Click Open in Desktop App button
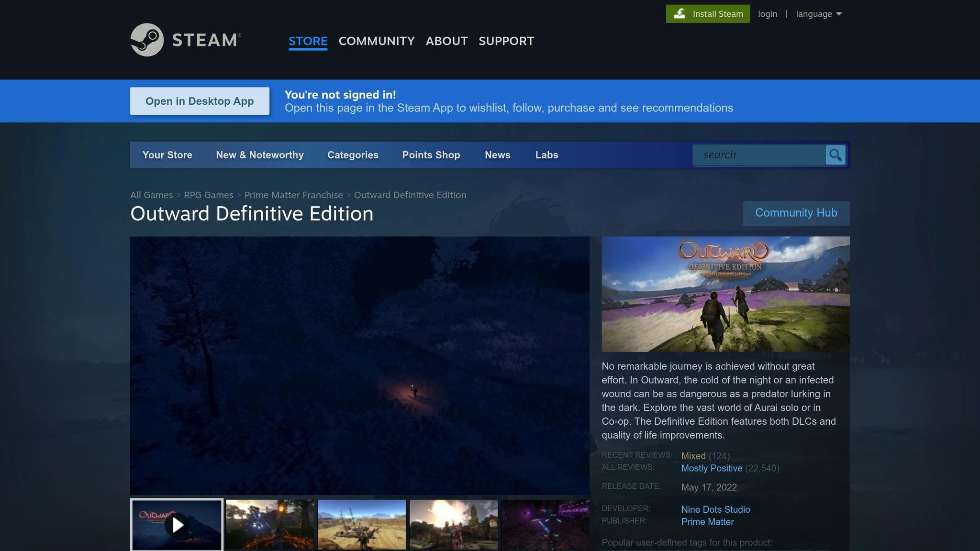This screenshot has height=551, width=980. (200, 101)
